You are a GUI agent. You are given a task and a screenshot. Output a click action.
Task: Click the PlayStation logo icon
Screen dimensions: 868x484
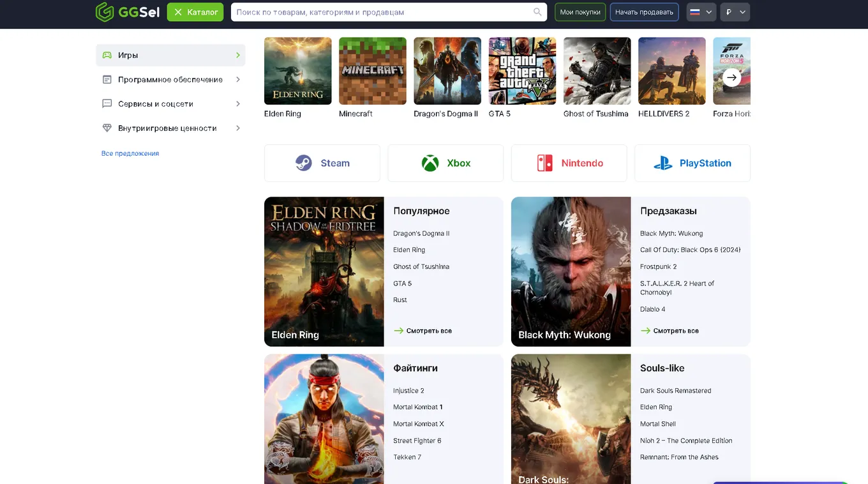[663, 163]
